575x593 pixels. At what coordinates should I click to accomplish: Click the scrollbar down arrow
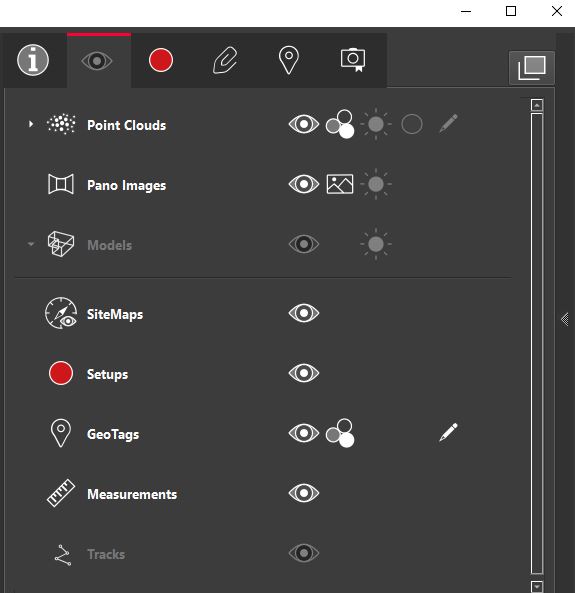(x=537, y=587)
